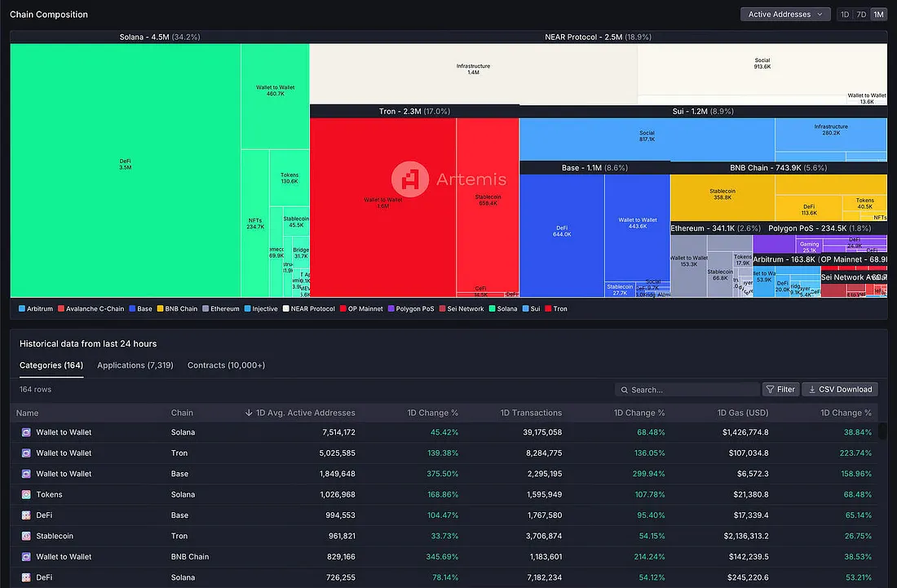
Task: Click the DeFi icon in Base row
Action: click(x=26, y=515)
